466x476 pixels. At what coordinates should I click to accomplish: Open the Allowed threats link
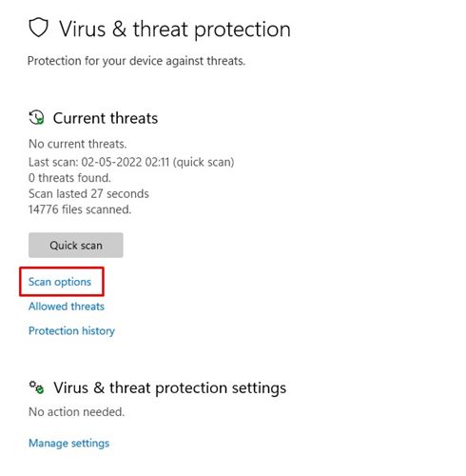click(x=67, y=307)
